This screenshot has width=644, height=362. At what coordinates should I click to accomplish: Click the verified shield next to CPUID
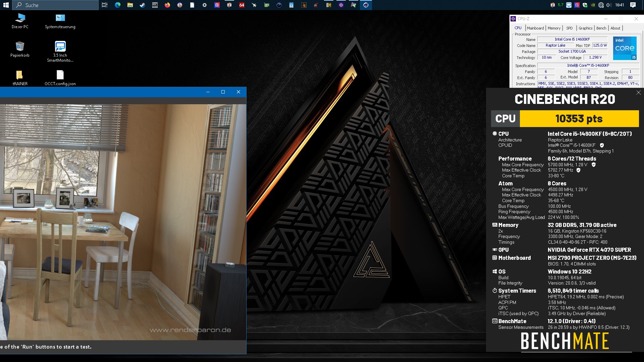[602, 145]
